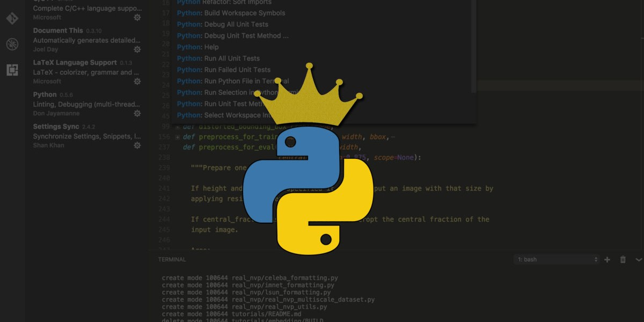Image resolution: width=644 pixels, height=322 pixels.
Task: Open the Extensions view in activity bar
Action: click(12, 70)
